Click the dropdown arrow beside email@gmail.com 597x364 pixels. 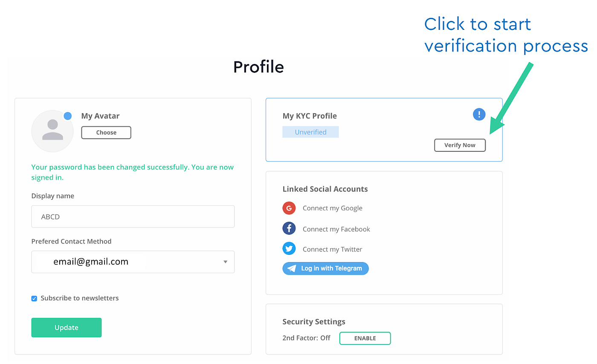pyautogui.click(x=226, y=262)
